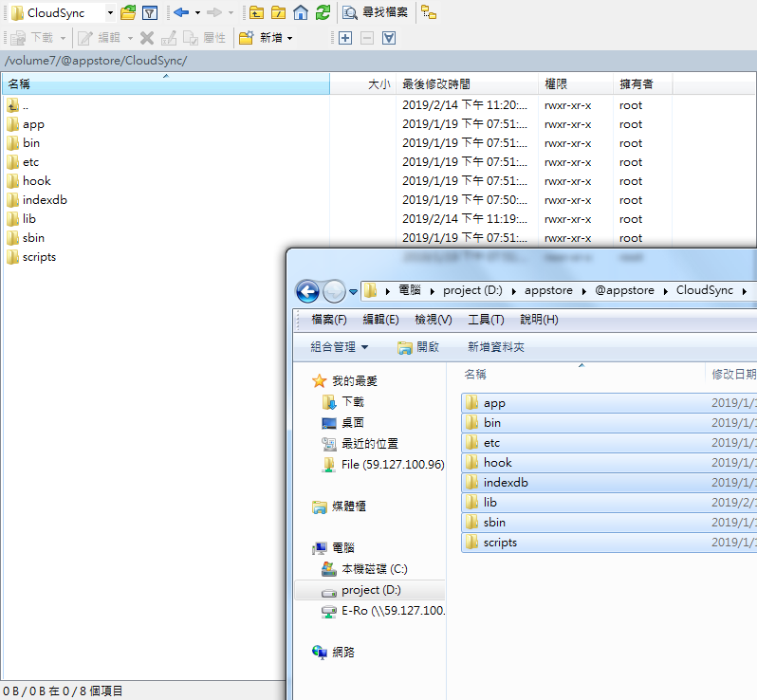The height and width of the screenshot is (700, 757).
Task: Click the parent directory folder icon
Action: [x=256, y=12]
